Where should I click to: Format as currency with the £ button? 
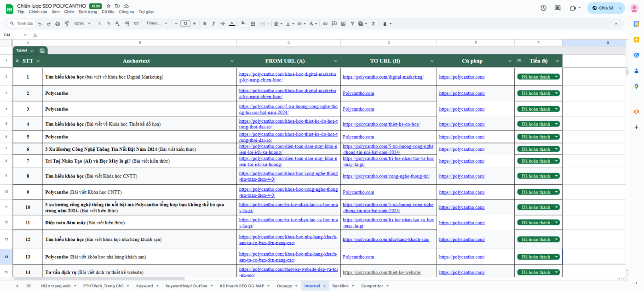coord(99,23)
